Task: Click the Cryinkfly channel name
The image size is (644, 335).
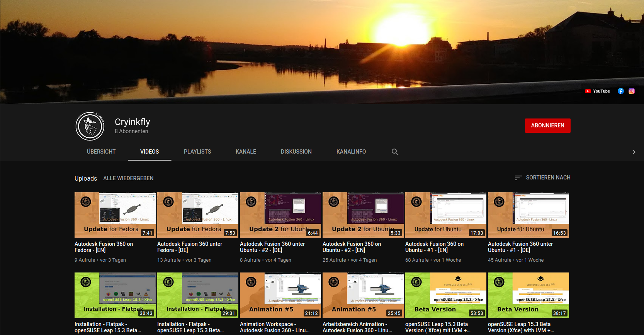Action: pyautogui.click(x=132, y=122)
